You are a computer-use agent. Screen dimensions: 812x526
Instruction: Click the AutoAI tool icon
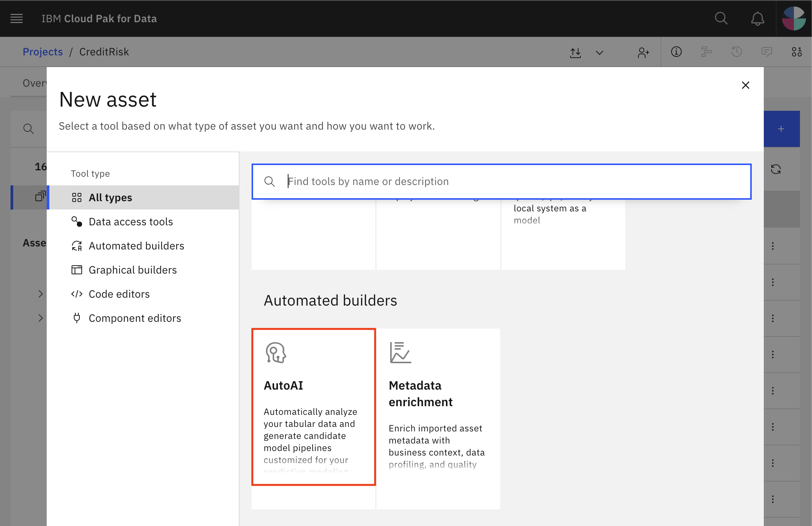[x=276, y=352]
